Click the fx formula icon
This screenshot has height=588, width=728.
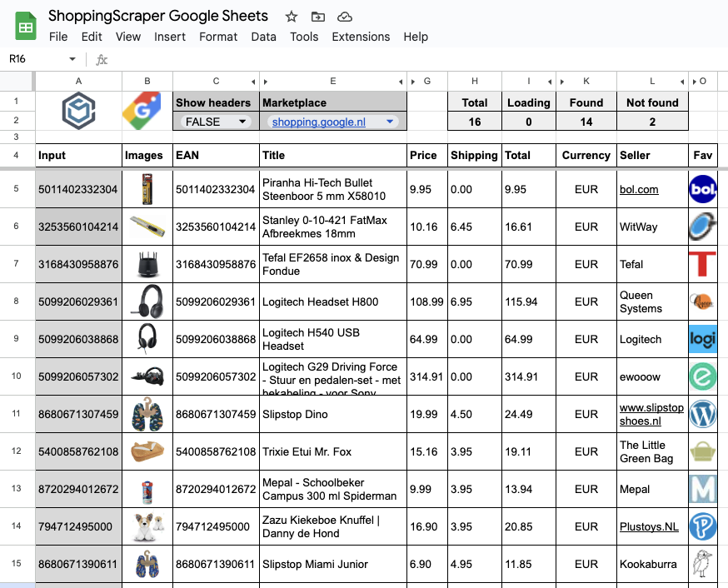(102, 59)
